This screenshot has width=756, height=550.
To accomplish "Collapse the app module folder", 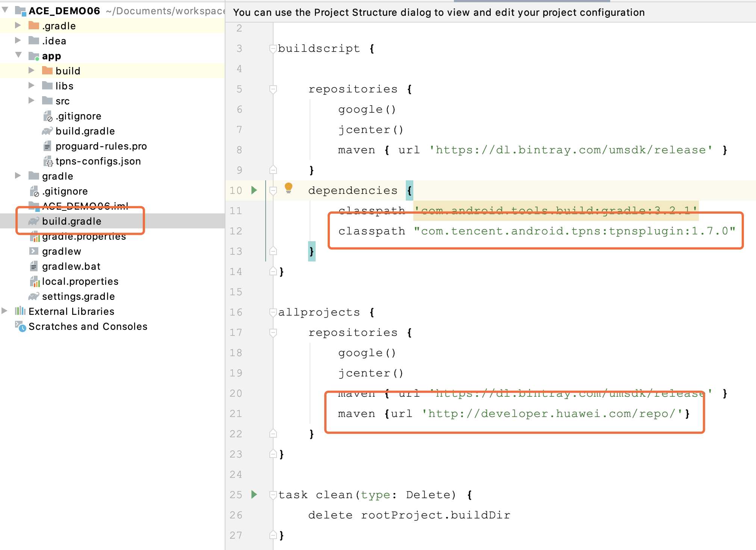I will [x=18, y=55].
